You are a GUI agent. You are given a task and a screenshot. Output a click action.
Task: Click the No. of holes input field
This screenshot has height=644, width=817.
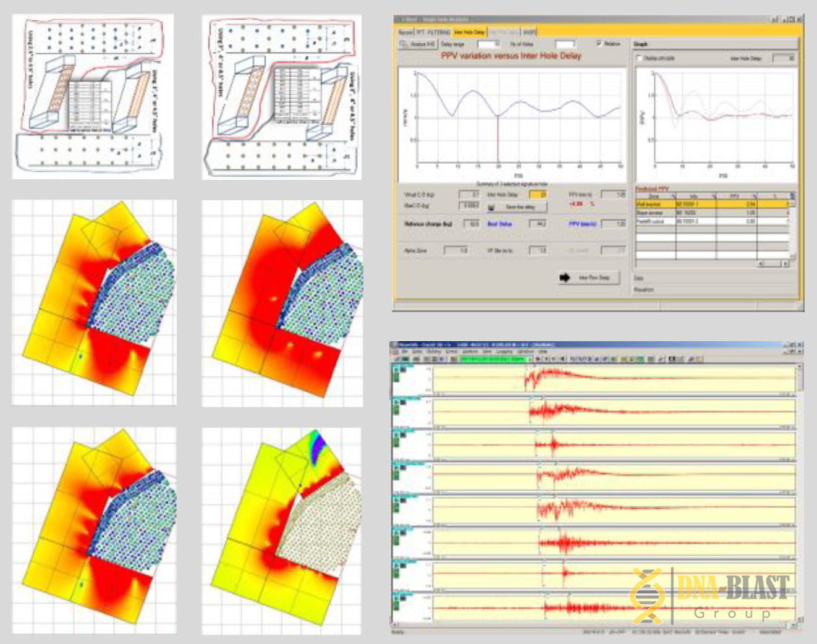565,44
